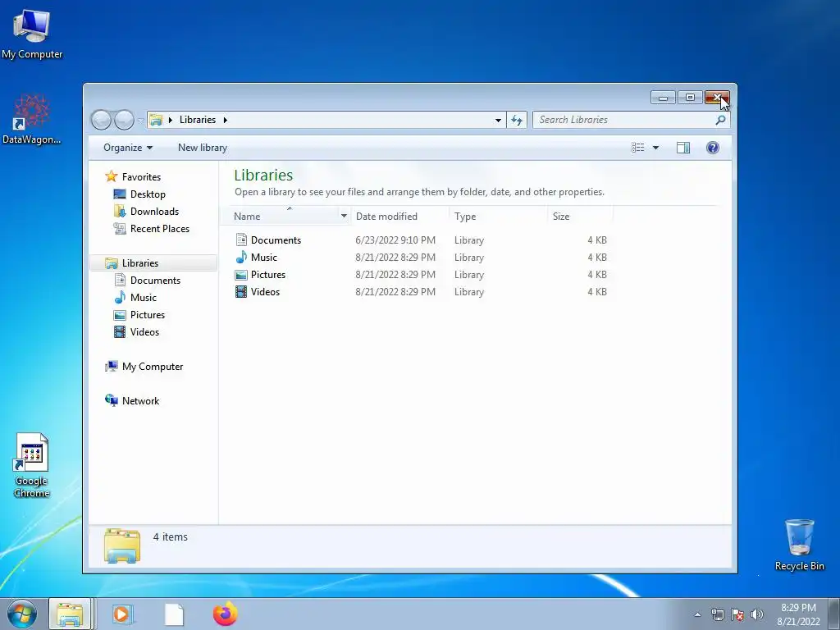The height and width of the screenshot is (630, 840).
Task: Click the large Libraries icon in details pane
Action: click(122, 546)
